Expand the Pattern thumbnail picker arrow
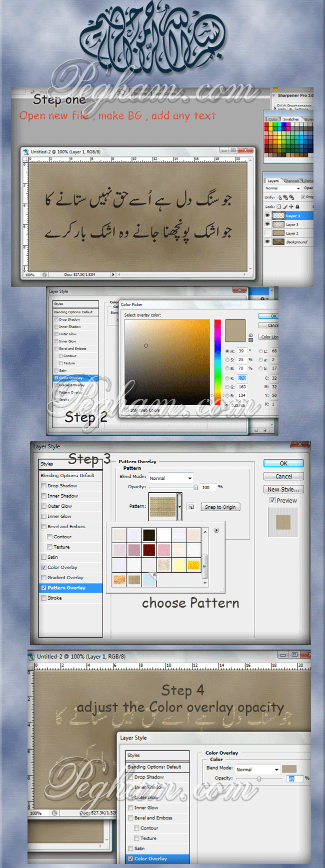Screen dimensions: 325x868 pos(179,507)
